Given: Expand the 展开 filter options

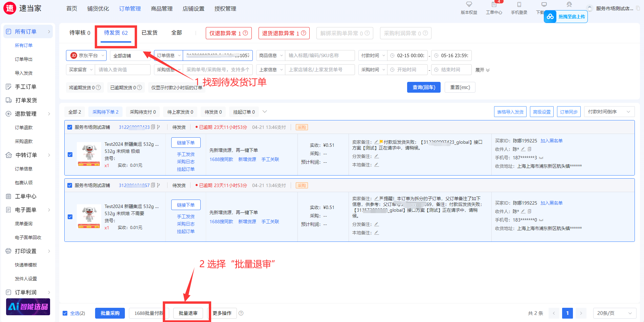Looking at the screenshot, I should 482,70.
